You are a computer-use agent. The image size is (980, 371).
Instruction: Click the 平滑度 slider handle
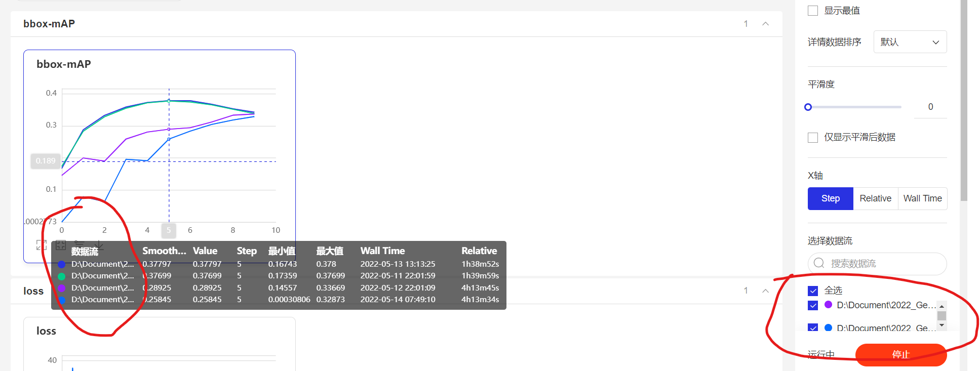(808, 107)
